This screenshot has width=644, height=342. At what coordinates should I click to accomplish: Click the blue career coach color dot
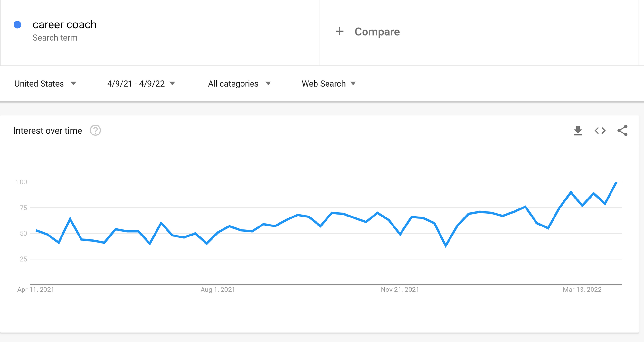point(17,25)
